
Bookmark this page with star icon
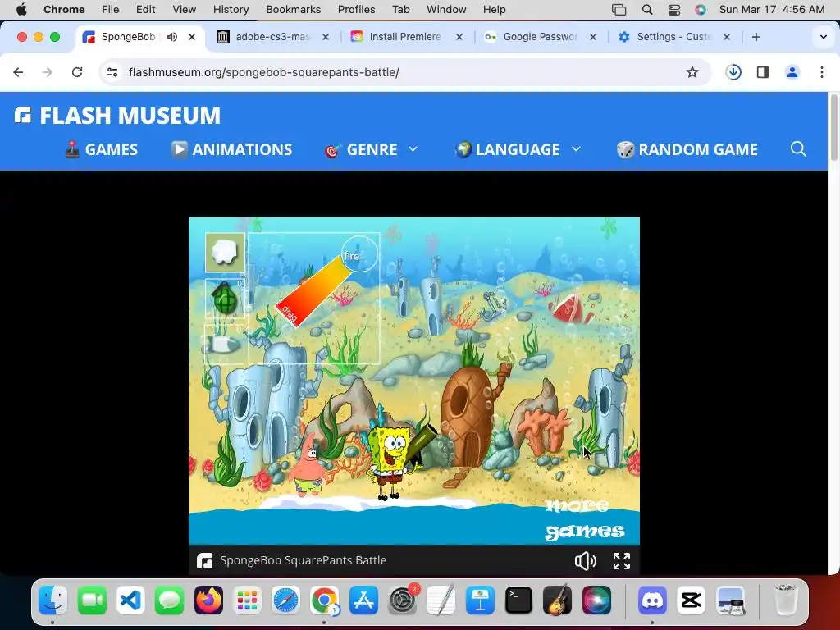click(x=692, y=72)
